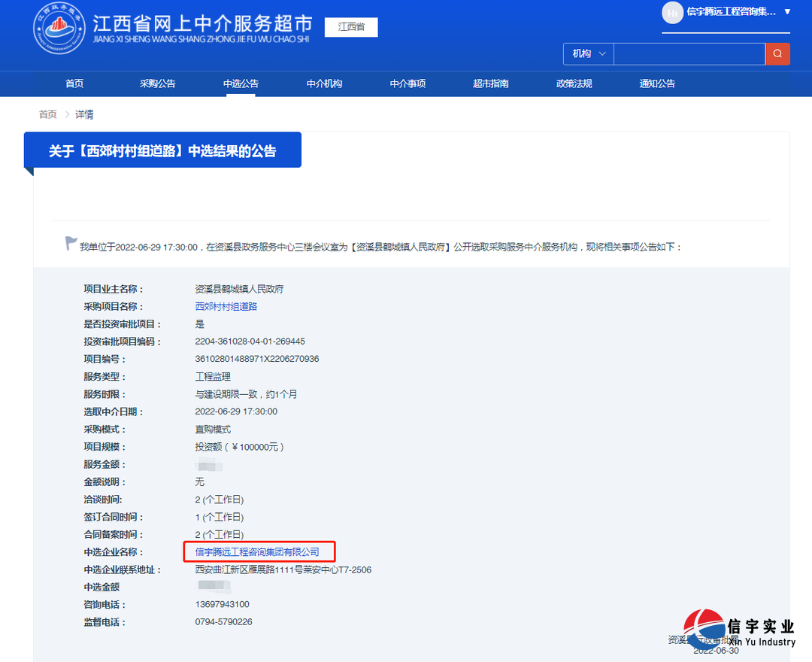Switch to the 采购公告 tab
The image size is (812, 662).
[157, 84]
